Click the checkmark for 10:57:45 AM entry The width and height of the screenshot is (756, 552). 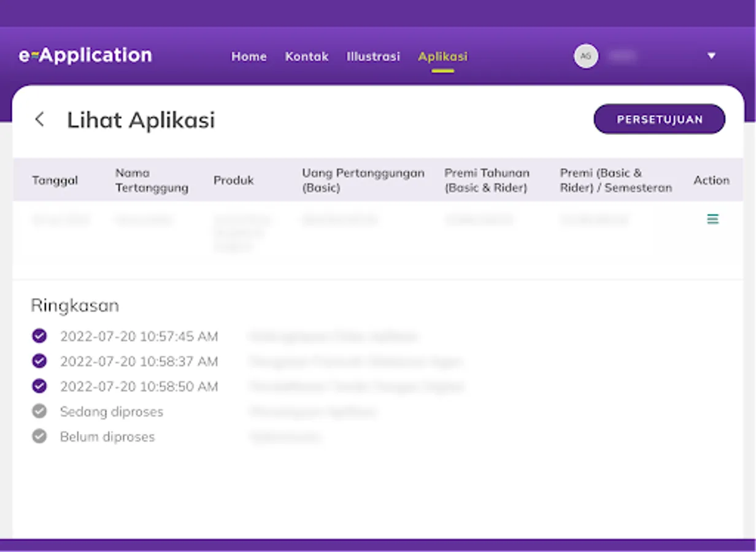click(39, 336)
